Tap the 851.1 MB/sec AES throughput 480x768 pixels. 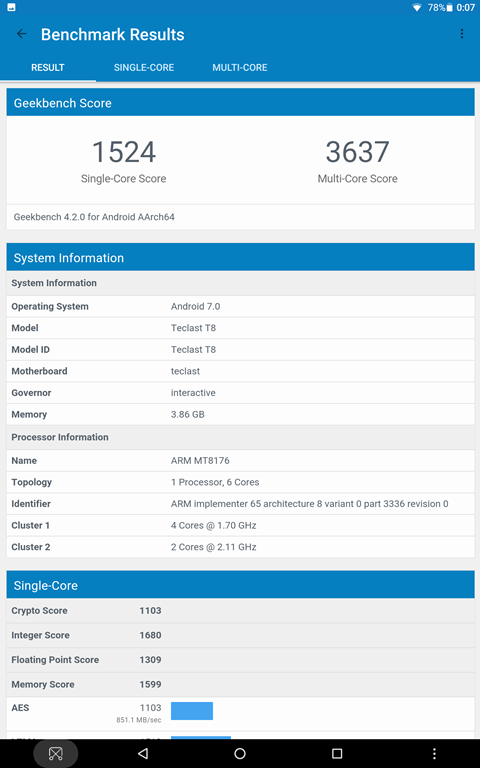[x=139, y=720]
